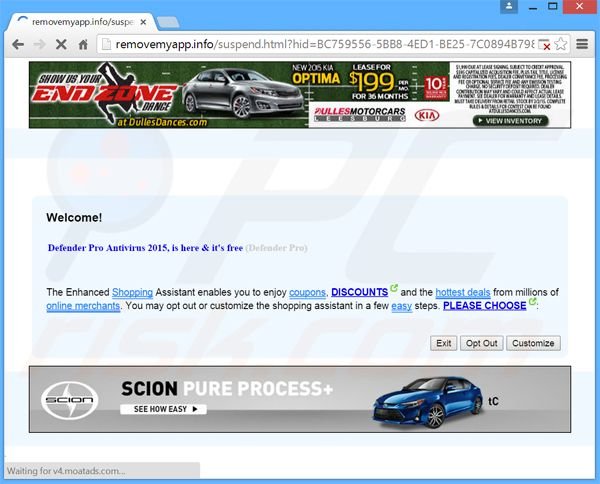The image size is (600, 484).
Task: Open the Chrome hamburger menu
Action: (x=582, y=44)
